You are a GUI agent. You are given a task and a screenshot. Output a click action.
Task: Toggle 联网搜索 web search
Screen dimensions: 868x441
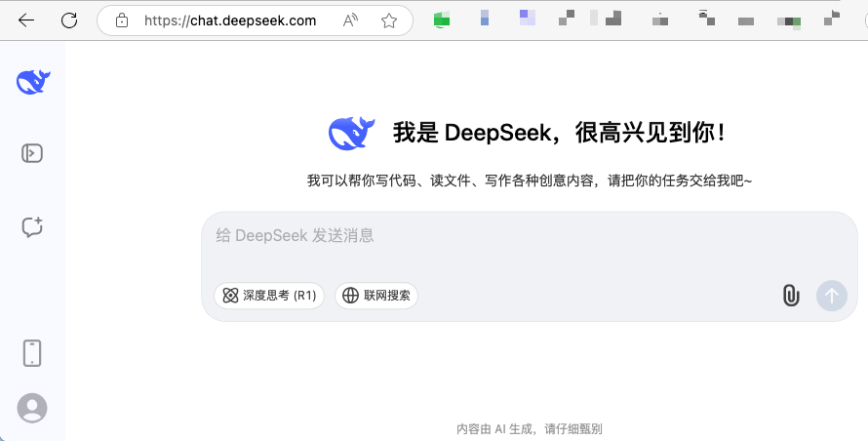(x=375, y=296)
